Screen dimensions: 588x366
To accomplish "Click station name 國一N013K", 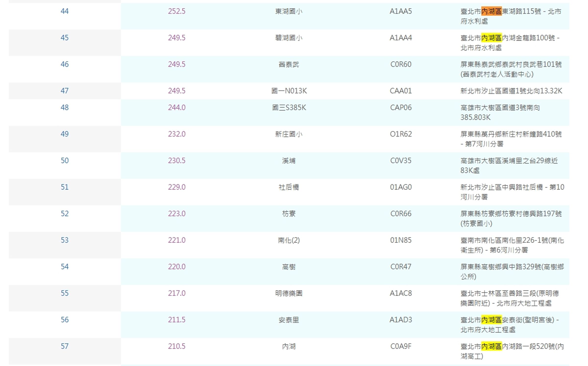I will pos(289,91).
